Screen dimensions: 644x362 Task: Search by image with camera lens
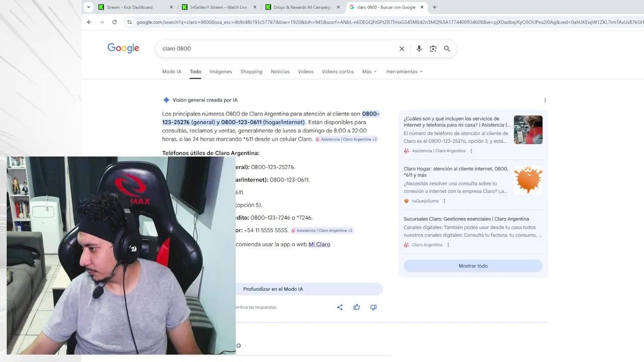433,49
